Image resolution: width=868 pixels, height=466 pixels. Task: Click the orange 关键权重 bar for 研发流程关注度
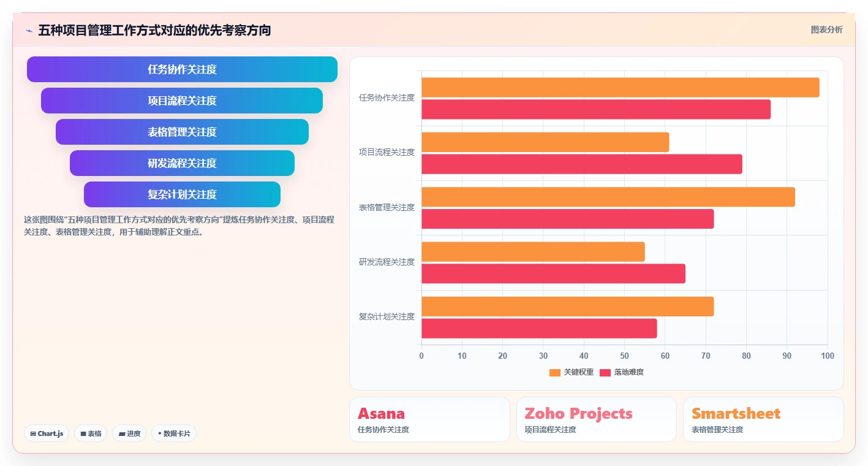point(533,252)
